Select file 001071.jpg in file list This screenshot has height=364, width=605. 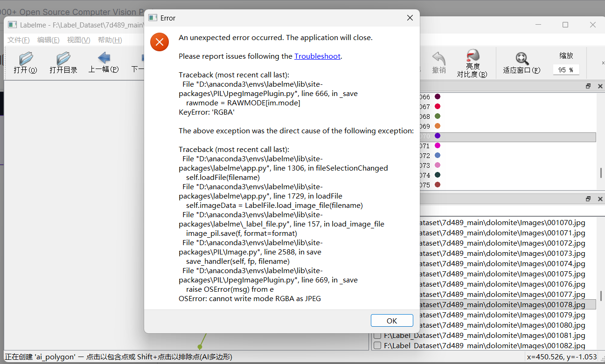point(502,233)
